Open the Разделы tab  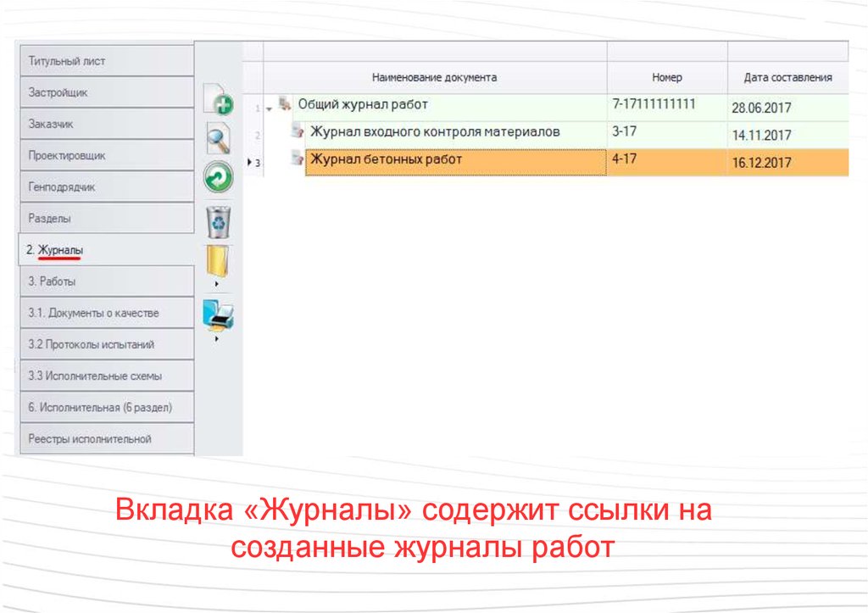[x=107, y=218]
